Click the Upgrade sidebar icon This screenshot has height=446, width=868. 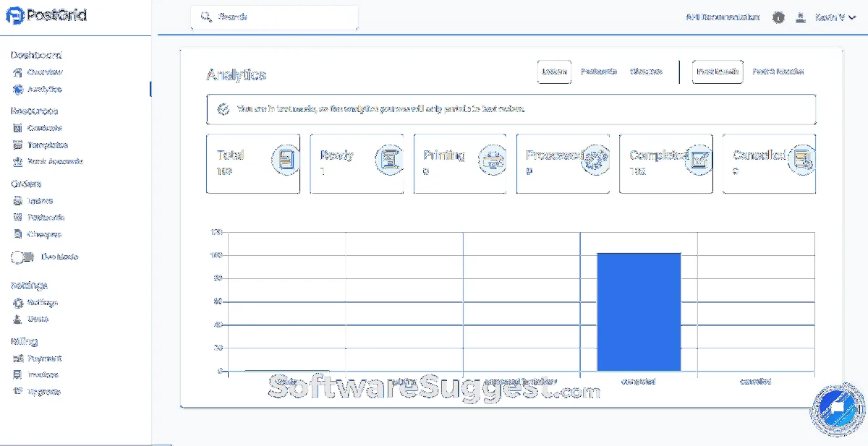click(x=18, y=392)
